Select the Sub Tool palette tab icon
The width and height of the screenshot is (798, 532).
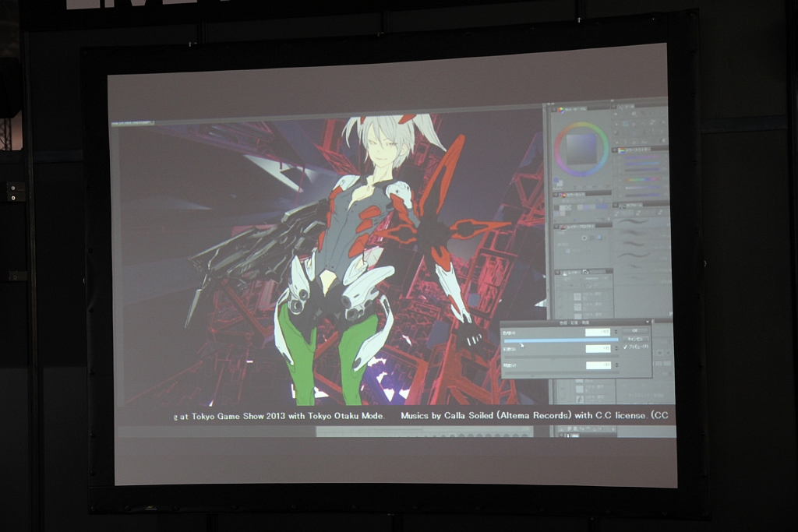pyautogui.click(x=622, y=205)
